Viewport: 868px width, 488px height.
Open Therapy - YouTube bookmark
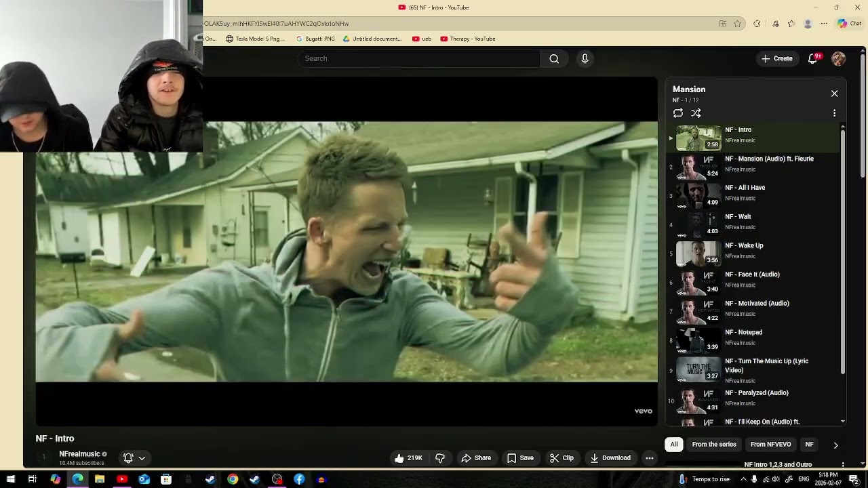pos(468,39)
